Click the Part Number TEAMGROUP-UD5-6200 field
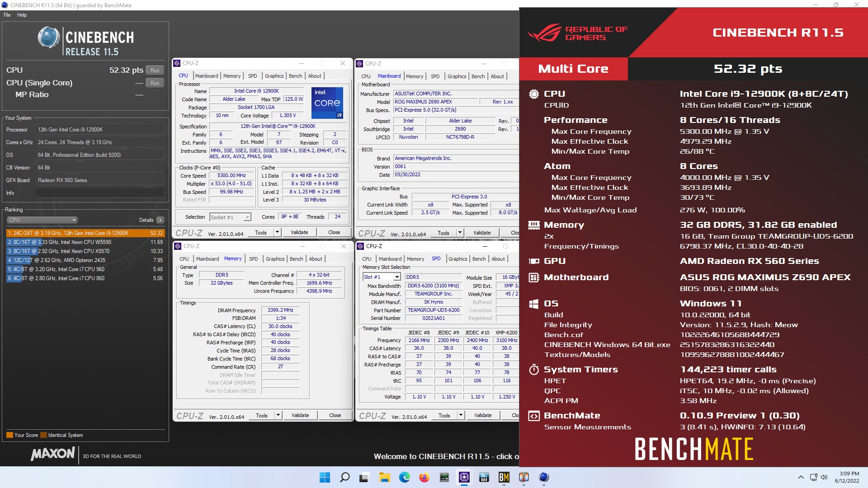 [x=434, y=310]
